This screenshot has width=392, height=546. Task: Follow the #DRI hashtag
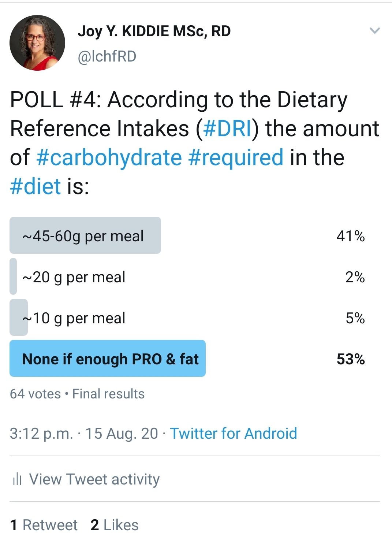(227, 129)
